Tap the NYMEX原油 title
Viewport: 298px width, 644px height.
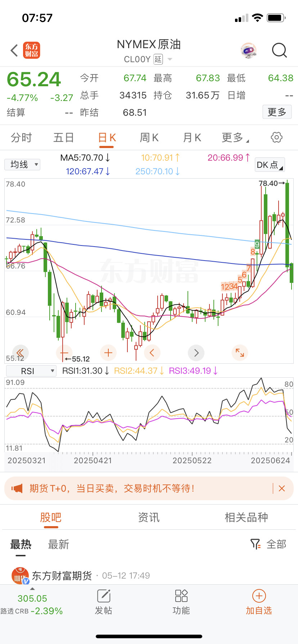click(149, 44)
